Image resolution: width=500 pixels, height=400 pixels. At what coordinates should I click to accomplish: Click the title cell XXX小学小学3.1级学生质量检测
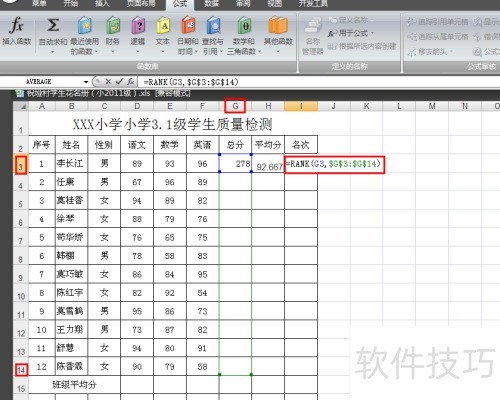tap(173, 124)
